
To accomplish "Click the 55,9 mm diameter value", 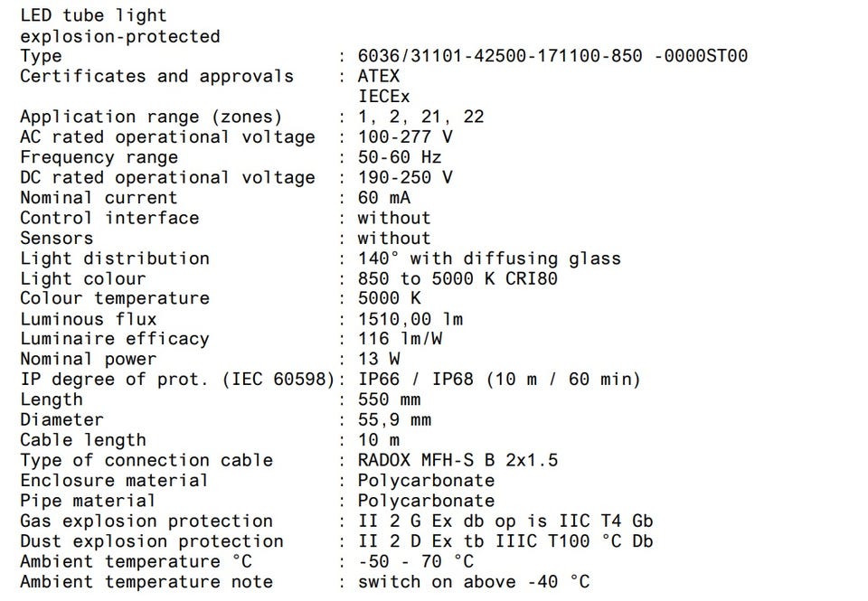I will pos(394,420).
